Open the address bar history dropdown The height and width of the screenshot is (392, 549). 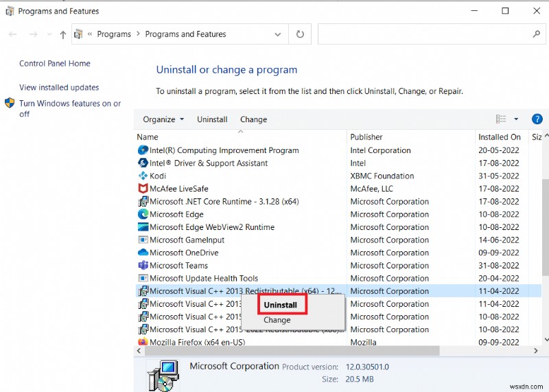[x=278, y=34]
